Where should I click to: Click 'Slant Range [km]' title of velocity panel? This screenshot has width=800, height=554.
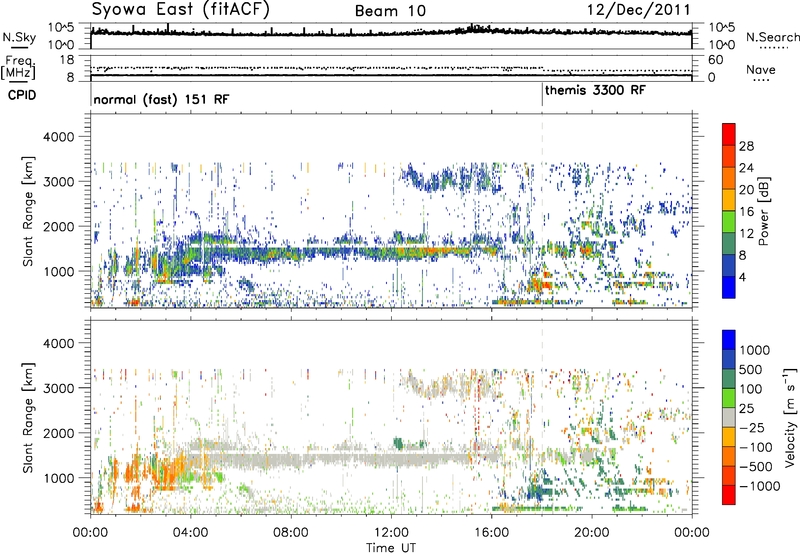(x=28, y=417)
